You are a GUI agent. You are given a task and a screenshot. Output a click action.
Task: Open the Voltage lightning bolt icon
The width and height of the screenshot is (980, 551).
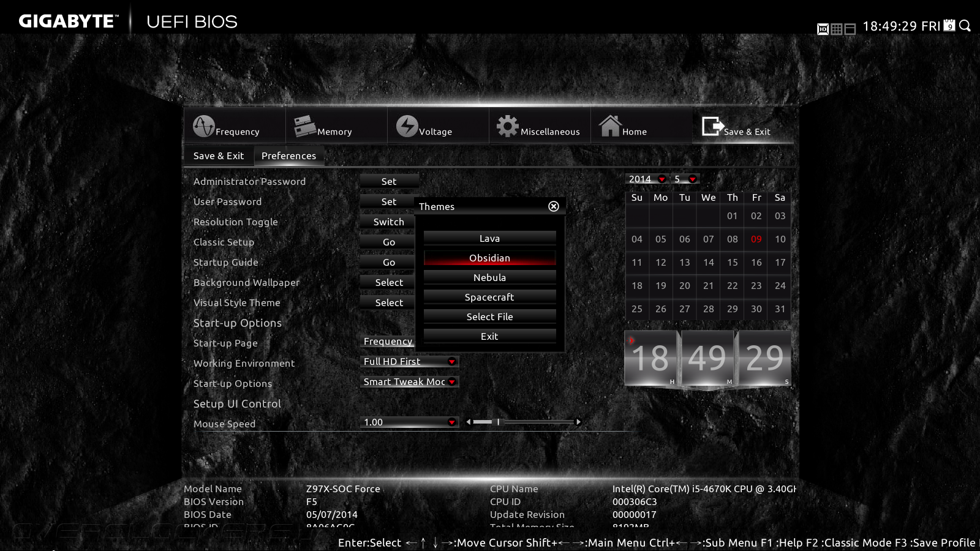tap(407, 126)
